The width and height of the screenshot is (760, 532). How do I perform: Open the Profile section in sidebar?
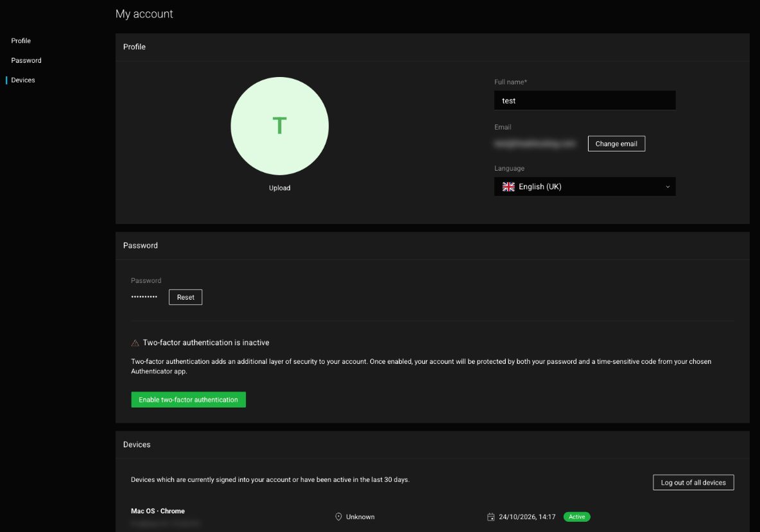[x=21, y=40]
